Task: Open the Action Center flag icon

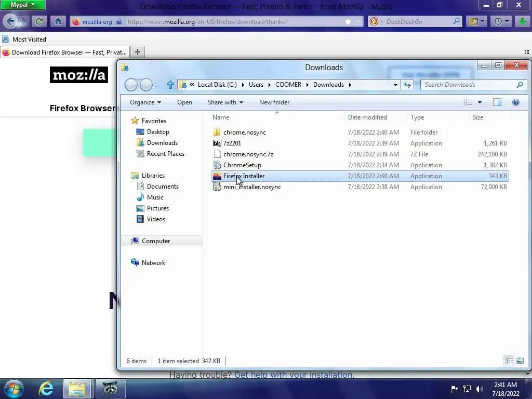Action: [x=454, y=389]
